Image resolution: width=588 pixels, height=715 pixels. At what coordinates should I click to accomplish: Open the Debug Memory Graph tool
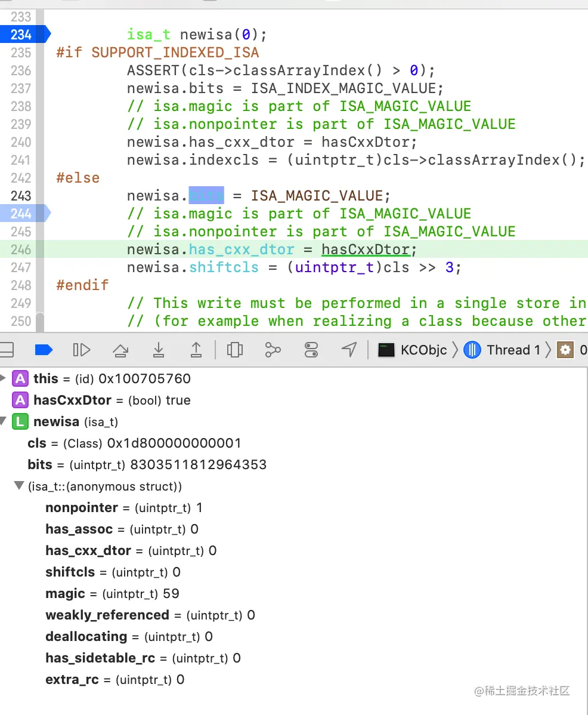point(273,350)
